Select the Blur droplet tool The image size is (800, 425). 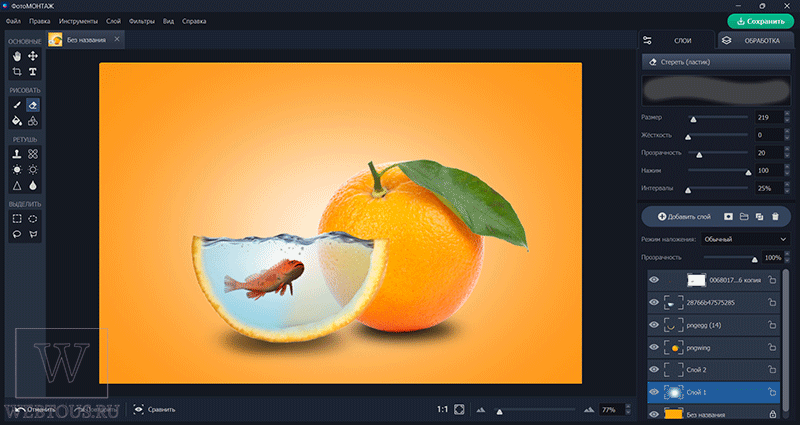click(33, 186)
